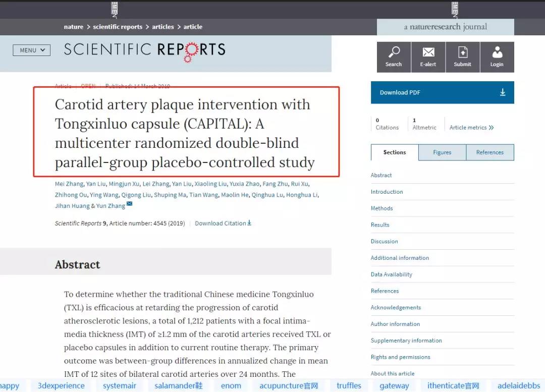Screen dimensions: 545x392
Task: Open the Login user icon
Action: click(x=497, y=52)
